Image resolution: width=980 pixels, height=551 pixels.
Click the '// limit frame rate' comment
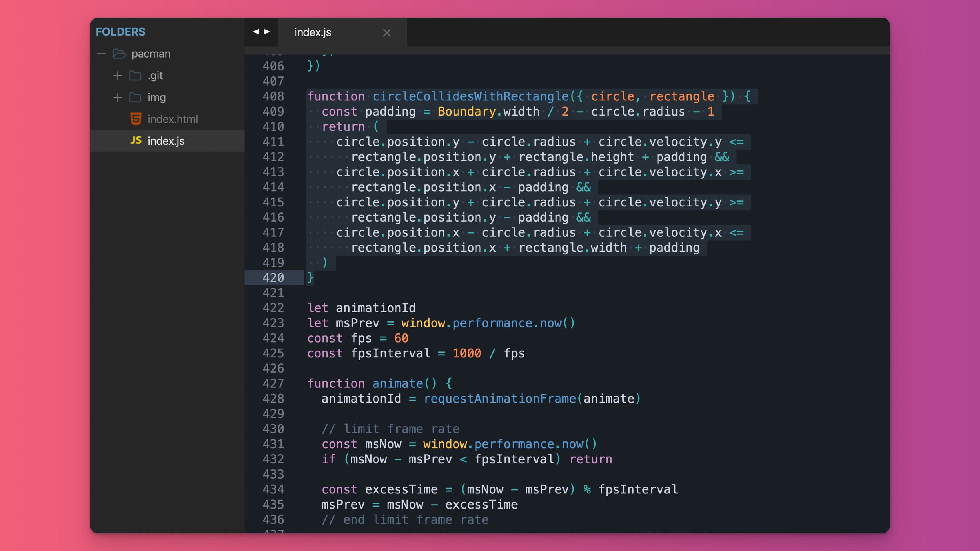[x=390, y=429]
